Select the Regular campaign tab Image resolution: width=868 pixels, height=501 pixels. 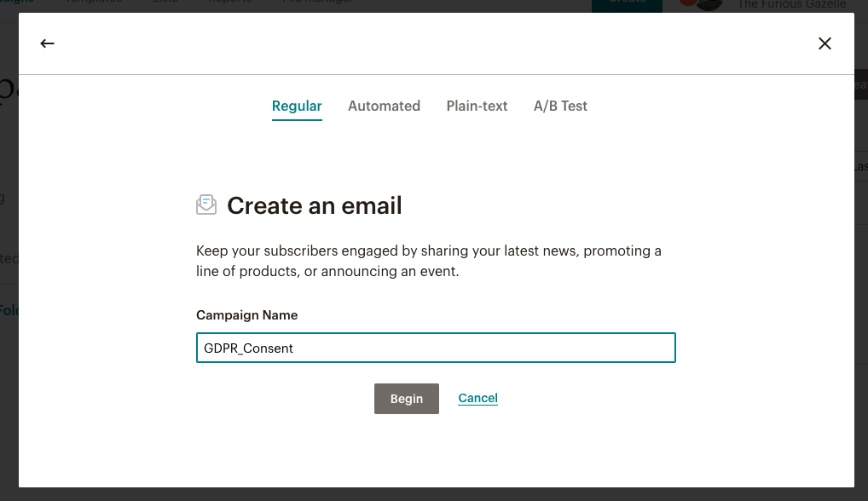click(297, 106)
